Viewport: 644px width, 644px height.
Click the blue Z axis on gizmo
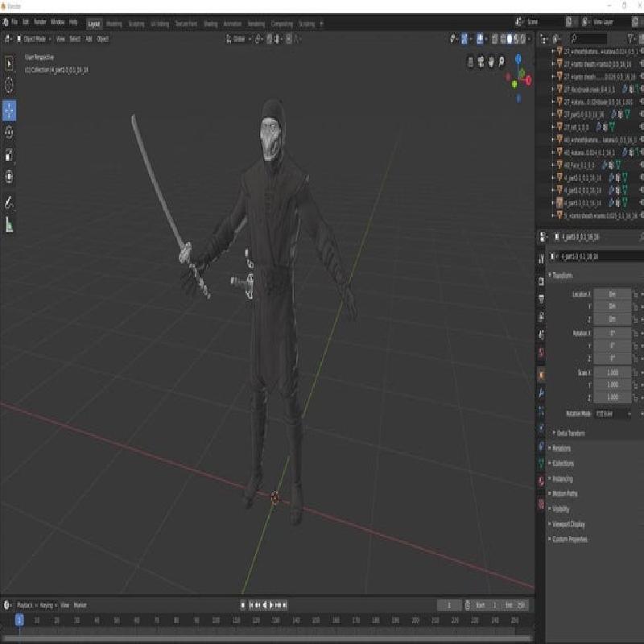[x=520, y=60]
